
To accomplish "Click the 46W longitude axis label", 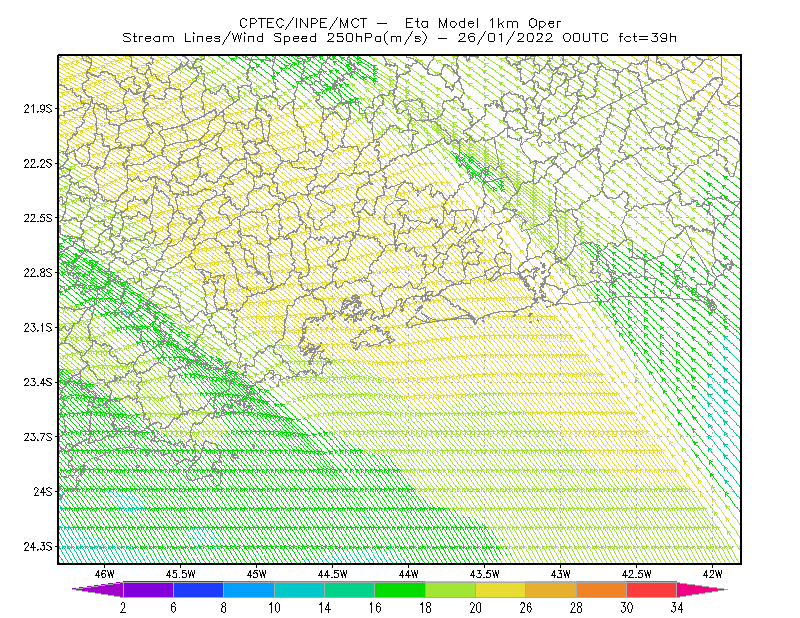I will click(105, 574).
